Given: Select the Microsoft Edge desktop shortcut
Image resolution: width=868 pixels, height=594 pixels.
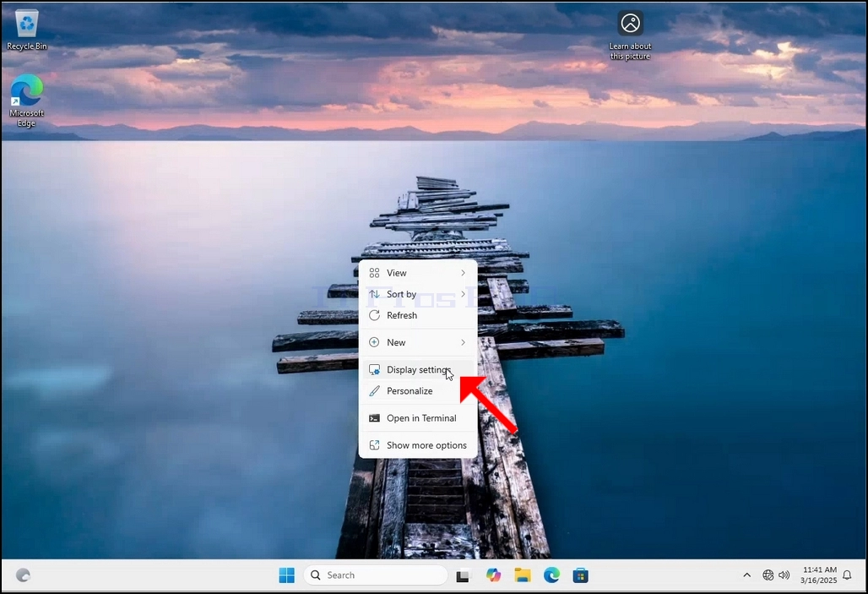Looking at the screenshot, I should (26, 101).
